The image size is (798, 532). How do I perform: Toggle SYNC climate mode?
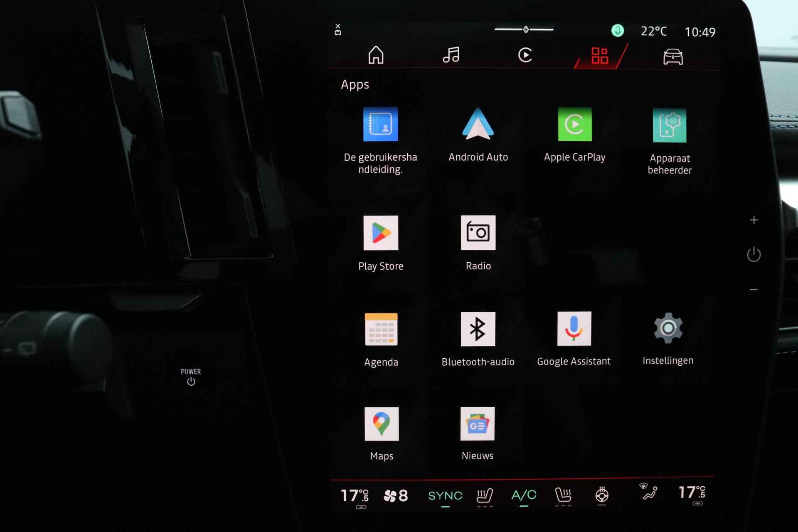pos(445,496)
